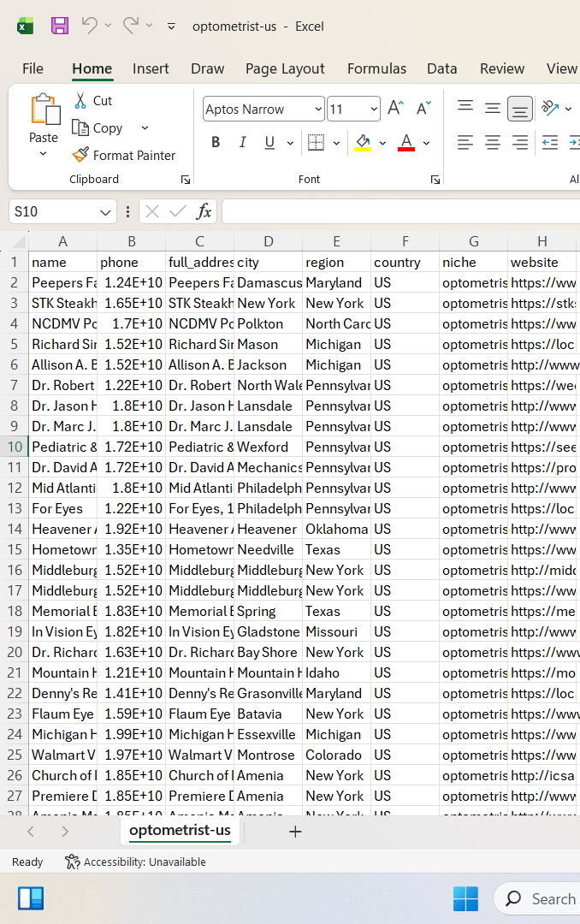Viewport: 580px width, 924px height.
Task: Open the font size dropdown
Action: click(x=374, y=109)
